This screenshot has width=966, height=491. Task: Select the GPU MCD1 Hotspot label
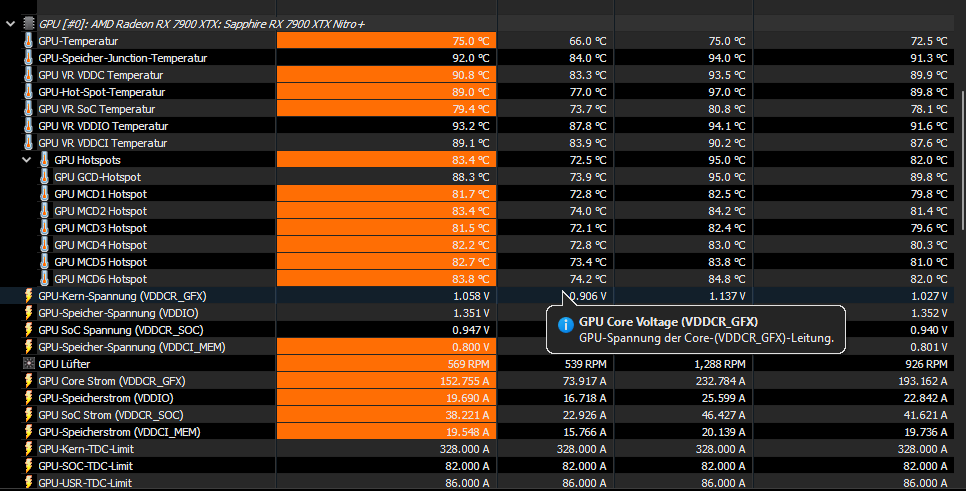[100, 194]
